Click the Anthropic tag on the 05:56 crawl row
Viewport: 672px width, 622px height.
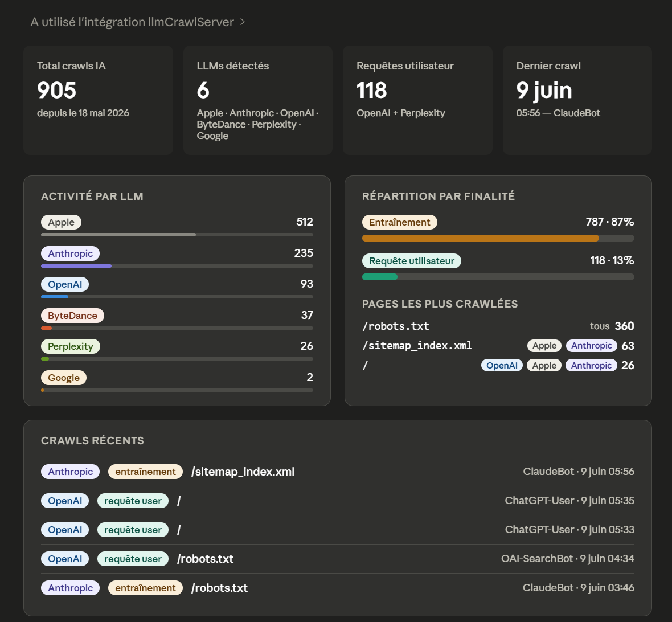pos(70,472)
